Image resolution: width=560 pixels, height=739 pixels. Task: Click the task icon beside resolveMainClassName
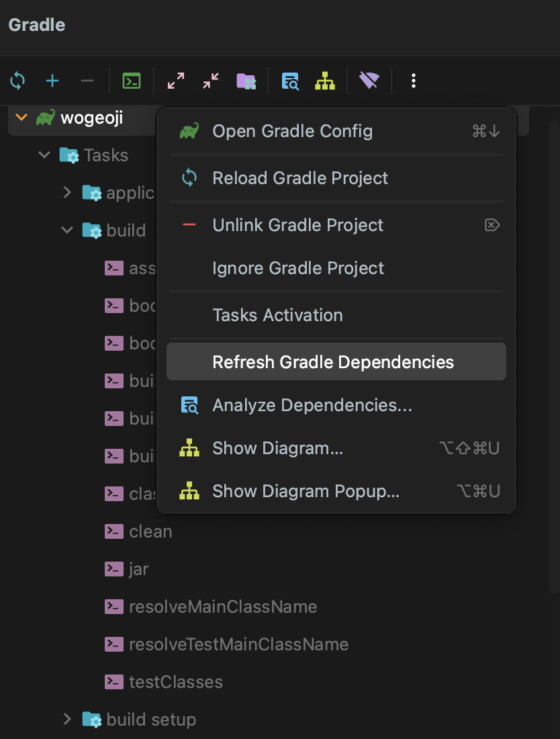tap(114, 607)
